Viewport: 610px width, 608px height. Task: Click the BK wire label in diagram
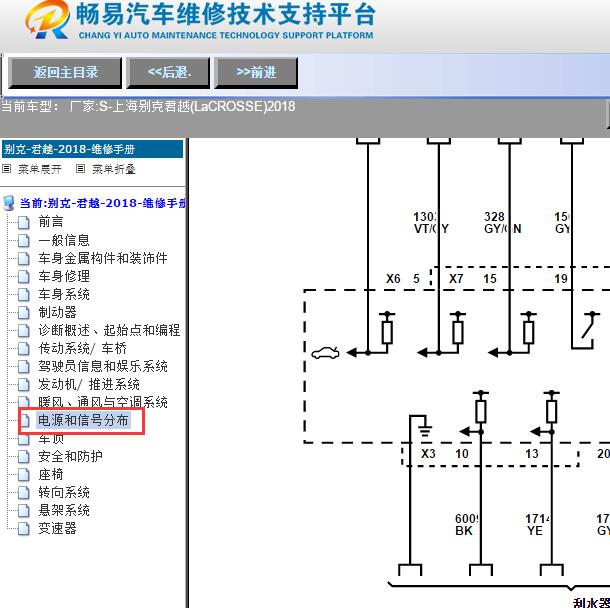tap(464, 531)
